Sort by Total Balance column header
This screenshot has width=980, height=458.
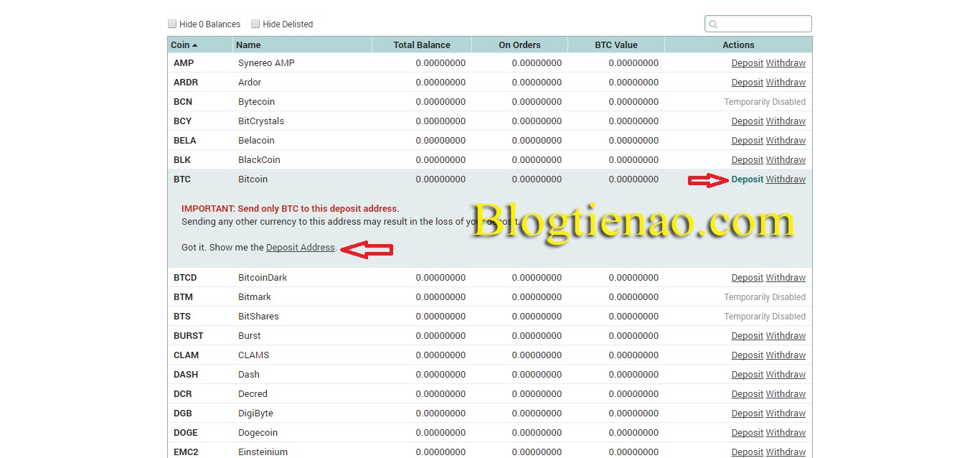422,45
